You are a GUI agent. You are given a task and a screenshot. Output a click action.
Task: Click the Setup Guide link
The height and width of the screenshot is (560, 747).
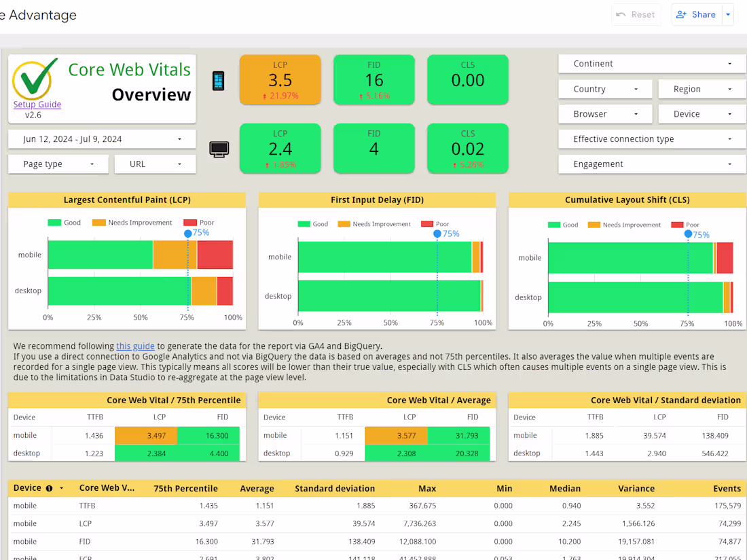tap(37, 104)
